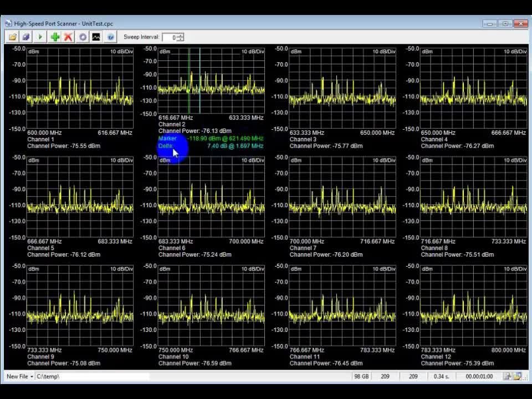Viewport: 532px width, 399px height.
Task: Delete channel using the red X icon
Action: [68, 37]
